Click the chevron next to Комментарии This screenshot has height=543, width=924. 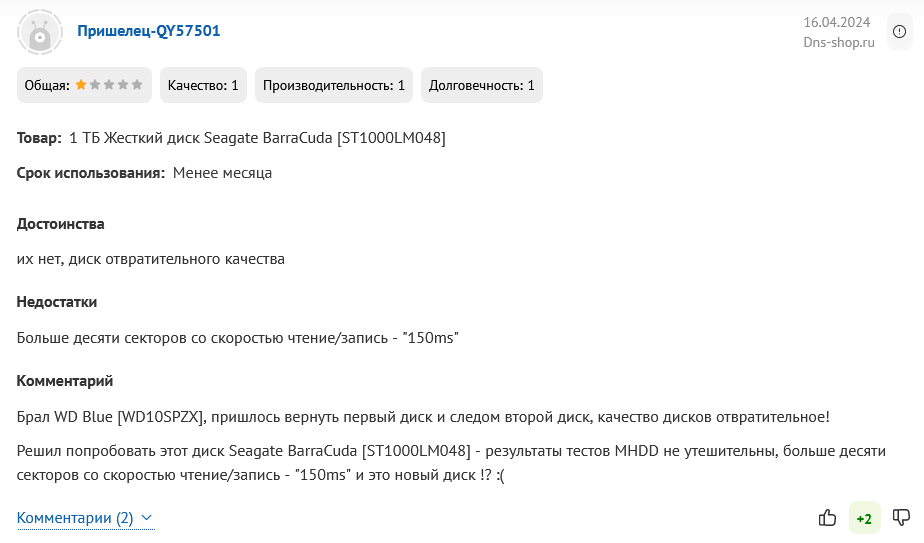point(147,518)
